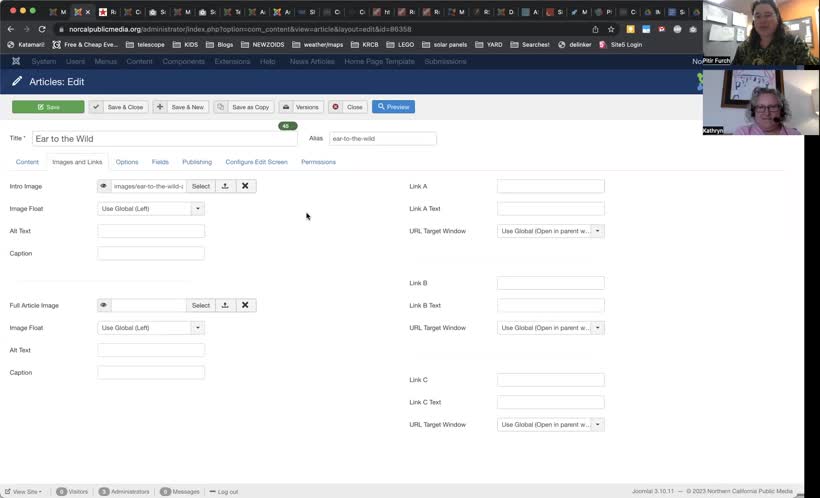Reload the page with the browser refresh icon
Viewport: 820px width, 498px height.
[x=42, y=29]
